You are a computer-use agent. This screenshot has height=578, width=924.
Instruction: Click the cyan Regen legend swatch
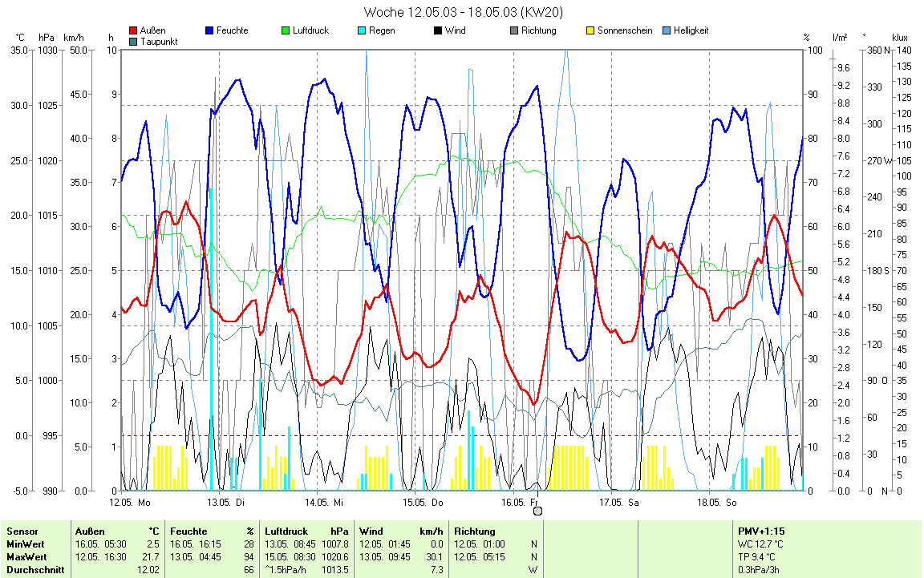(362, 30)
